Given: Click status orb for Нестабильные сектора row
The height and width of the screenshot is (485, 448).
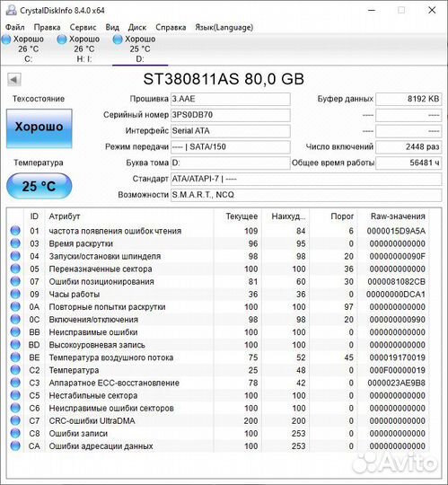Looking at the screenshot, I should [15, 395].
